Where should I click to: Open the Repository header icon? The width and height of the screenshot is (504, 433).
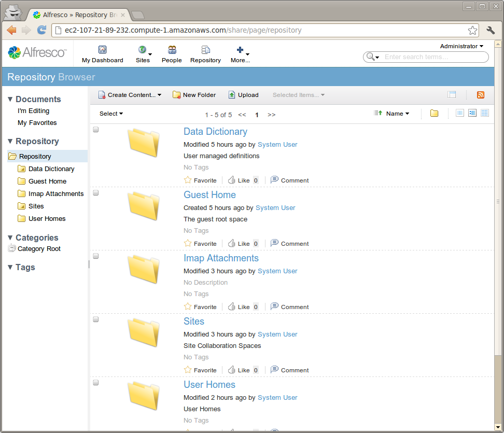click(x=205, y=49)
